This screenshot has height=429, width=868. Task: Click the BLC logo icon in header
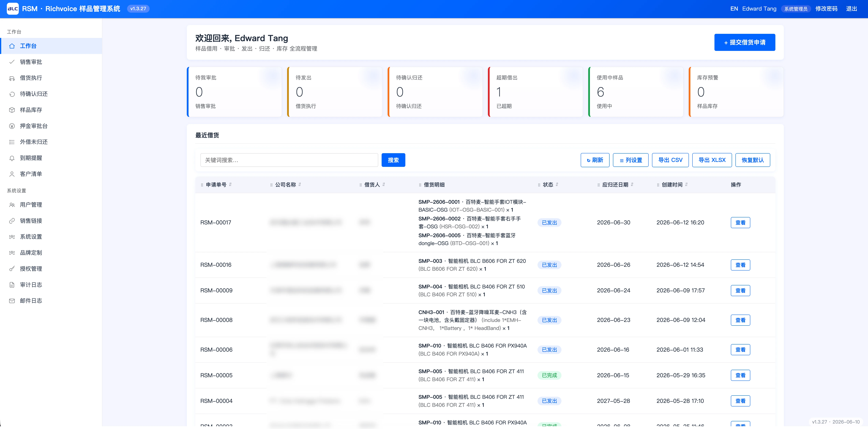click(13, 9)
